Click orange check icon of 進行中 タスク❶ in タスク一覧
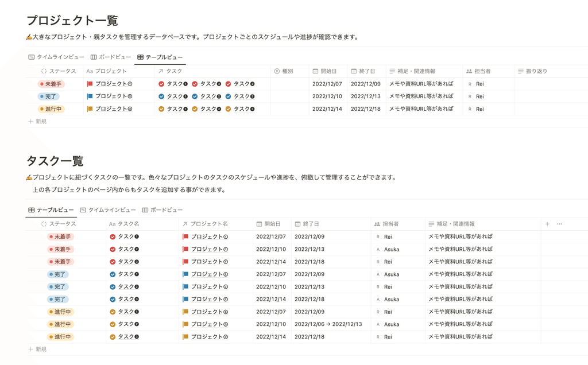588x365 pixels. pyautogui.click(x=113, y=312)
